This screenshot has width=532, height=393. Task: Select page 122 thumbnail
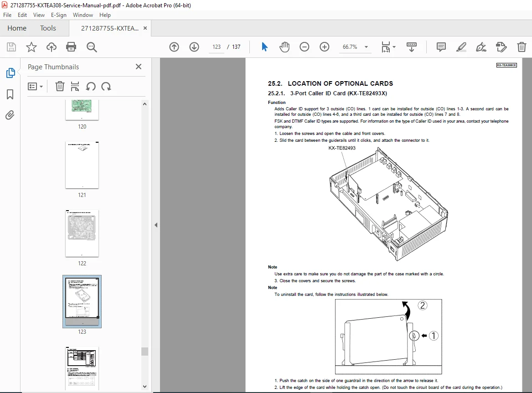pos(82,233)
